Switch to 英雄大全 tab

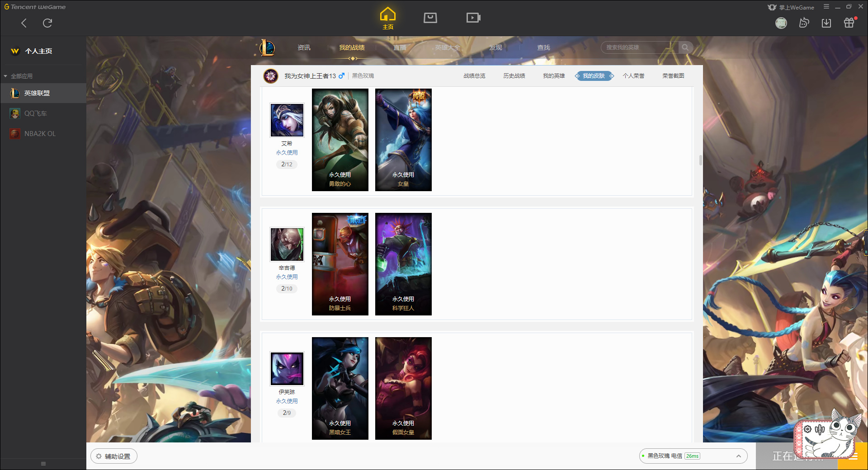pyautogui.click(x=448, y=47)
